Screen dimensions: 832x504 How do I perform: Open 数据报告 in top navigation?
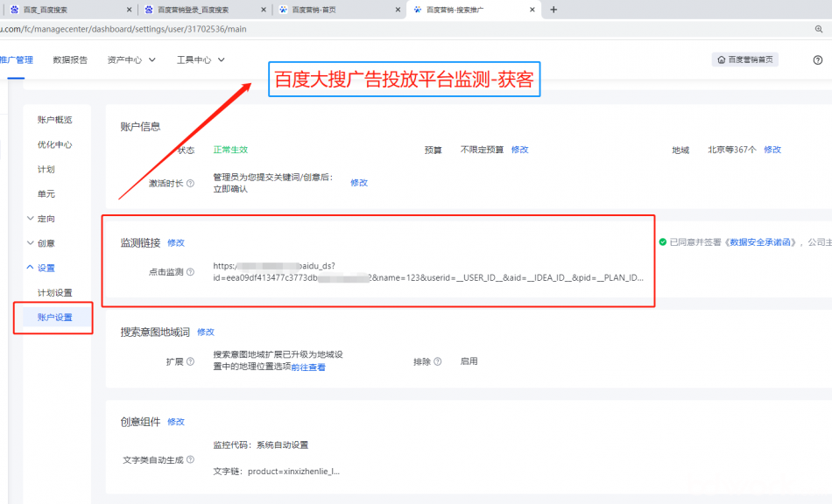[70, 59]
